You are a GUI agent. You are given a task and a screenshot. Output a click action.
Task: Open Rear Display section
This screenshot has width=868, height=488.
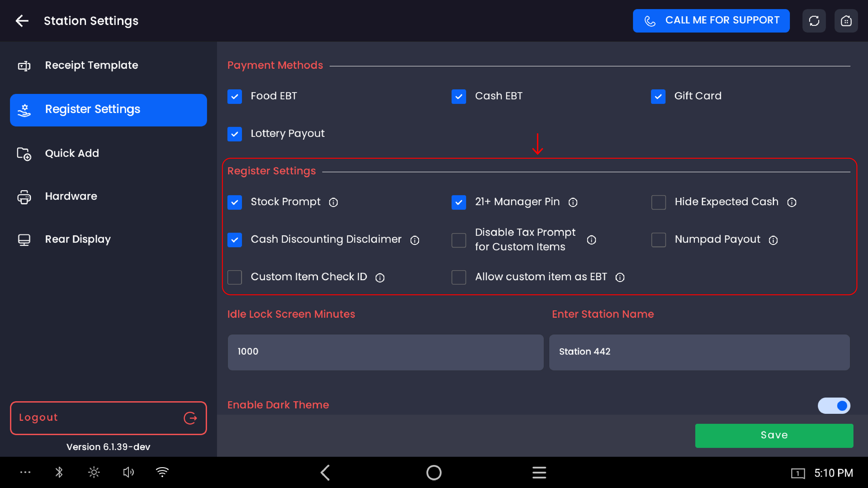(108, 239)
